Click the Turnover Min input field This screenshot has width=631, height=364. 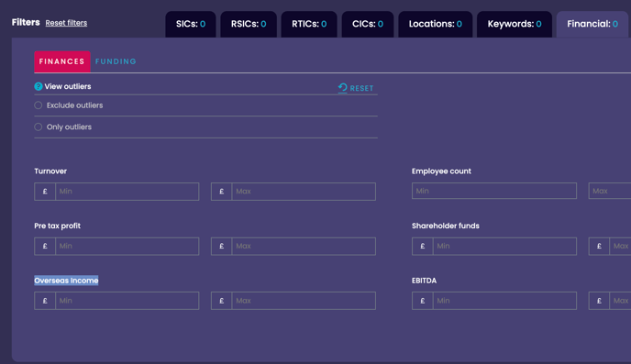[x=127, y=192]
